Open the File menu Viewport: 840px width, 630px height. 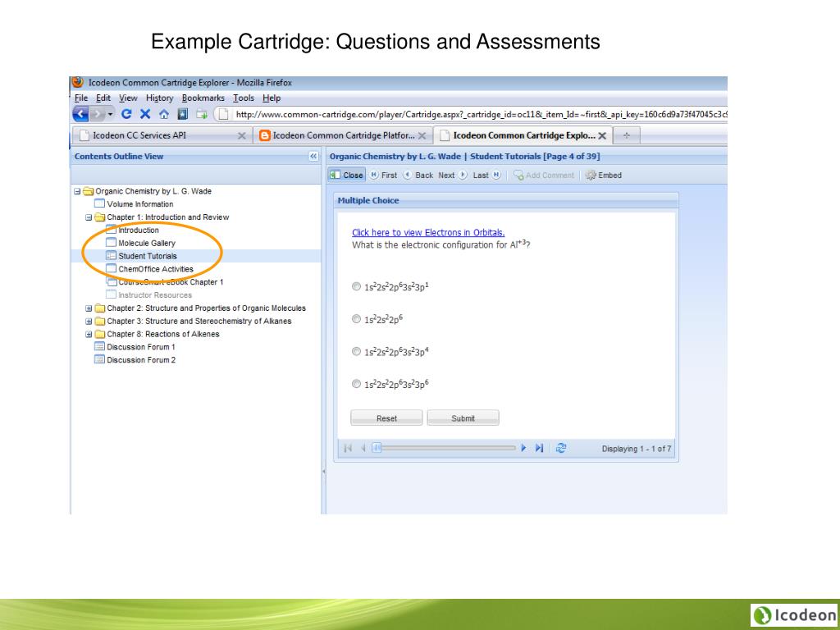[x=81, y=98]
